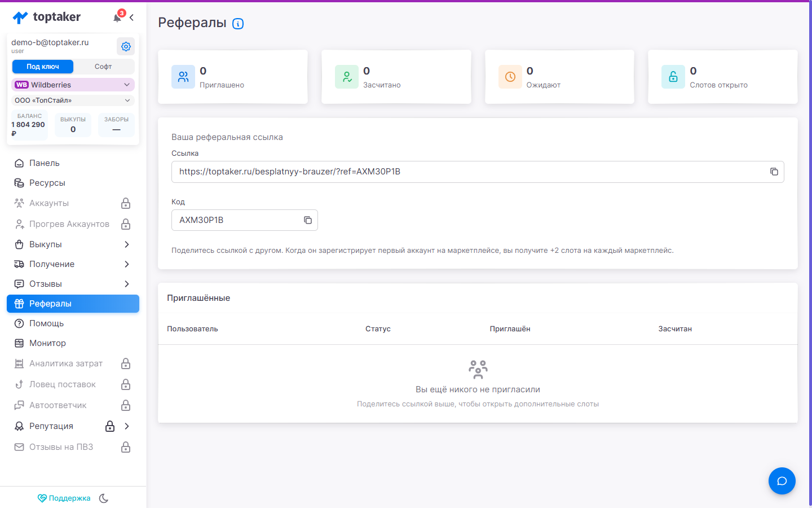
Task: Click the Засчитано user-check icon
Action: coord(347,77)
